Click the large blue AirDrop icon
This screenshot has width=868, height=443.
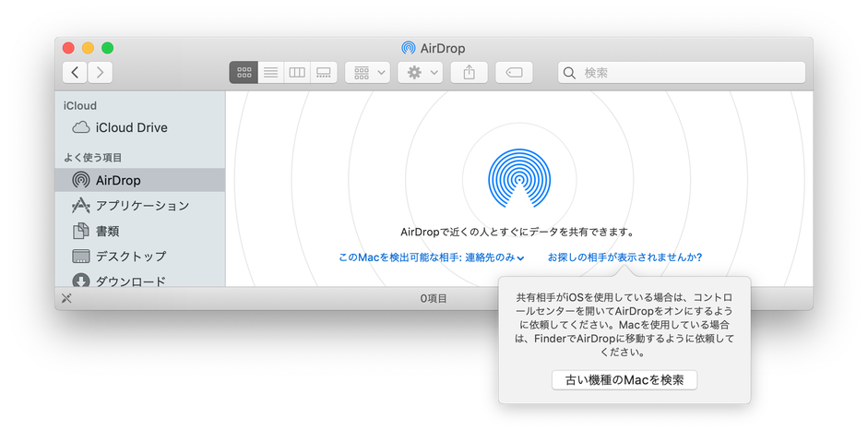click(519, 178)
